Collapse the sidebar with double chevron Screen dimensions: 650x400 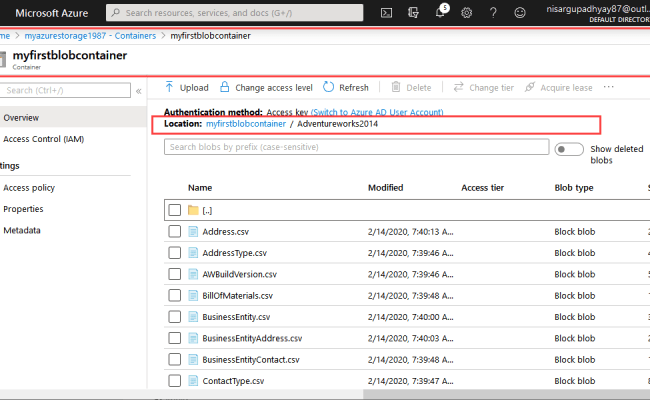[138, 91]
